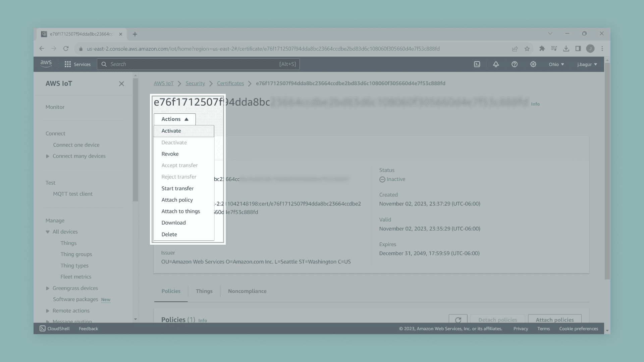Click Feedback in the footer

[89, 329]
